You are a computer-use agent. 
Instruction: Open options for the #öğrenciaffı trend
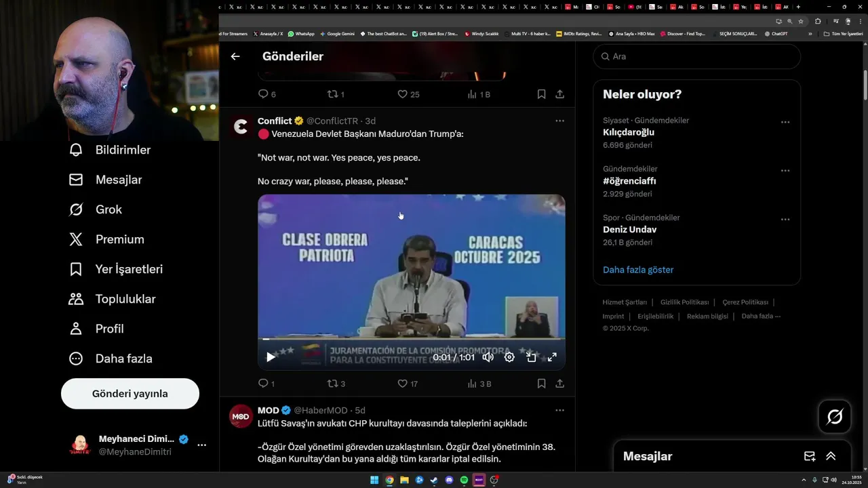tap(785, 171)
